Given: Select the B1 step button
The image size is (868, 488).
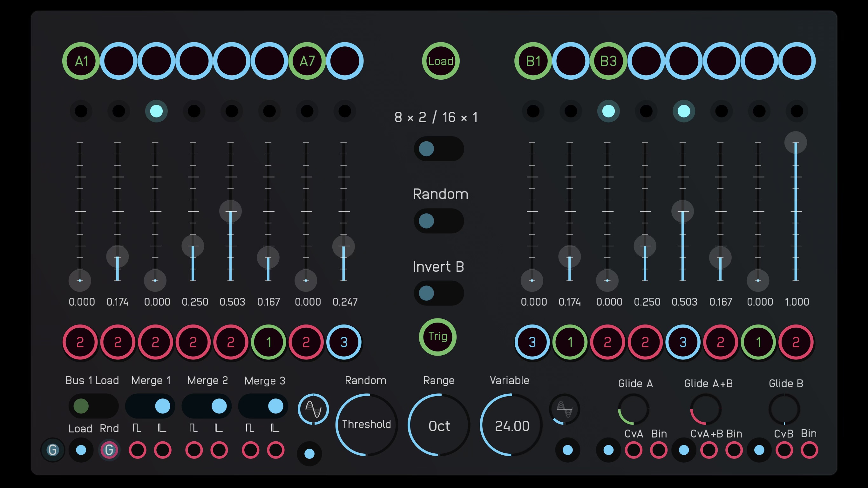Looking at the screenshot, I should point(533,61).
